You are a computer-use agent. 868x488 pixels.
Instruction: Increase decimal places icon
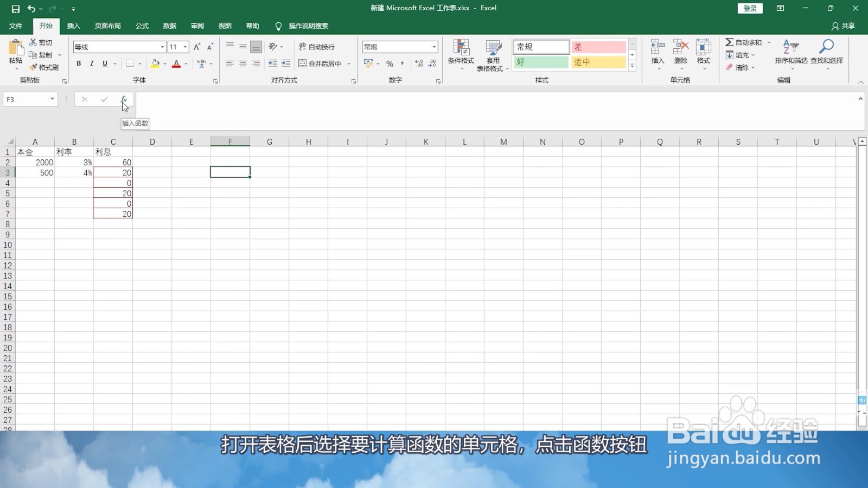click(419, 63)
